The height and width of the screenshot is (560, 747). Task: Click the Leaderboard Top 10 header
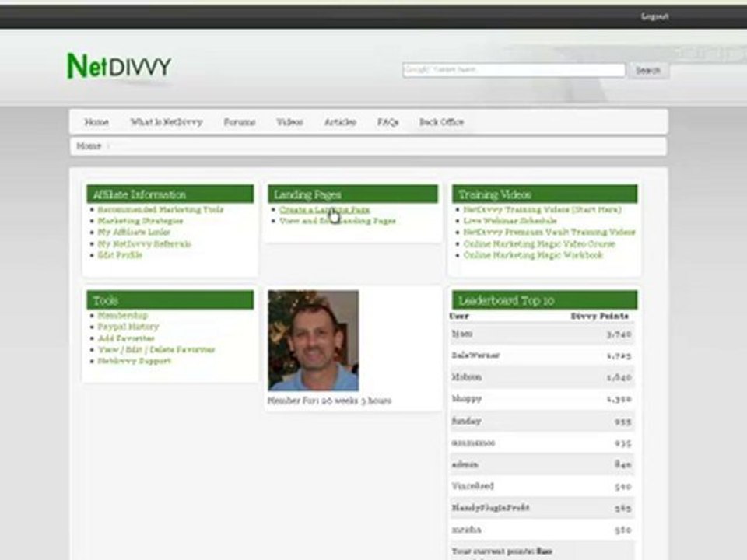coord(545,300)
